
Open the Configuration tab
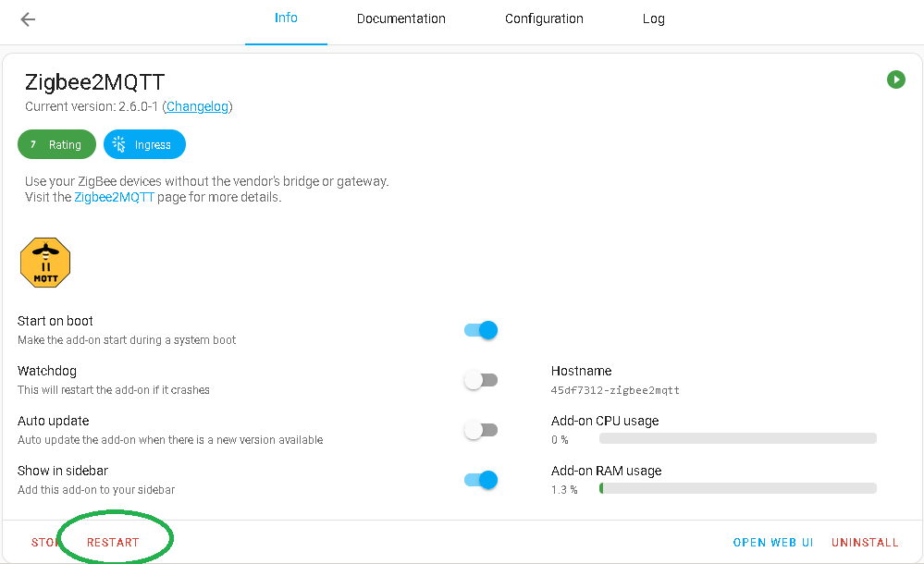544,18
